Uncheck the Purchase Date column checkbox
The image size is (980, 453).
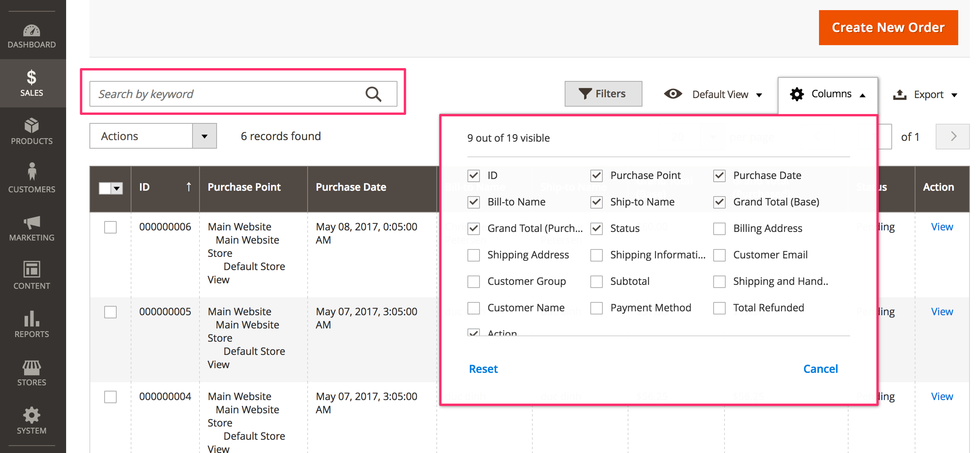click(719, 176)
